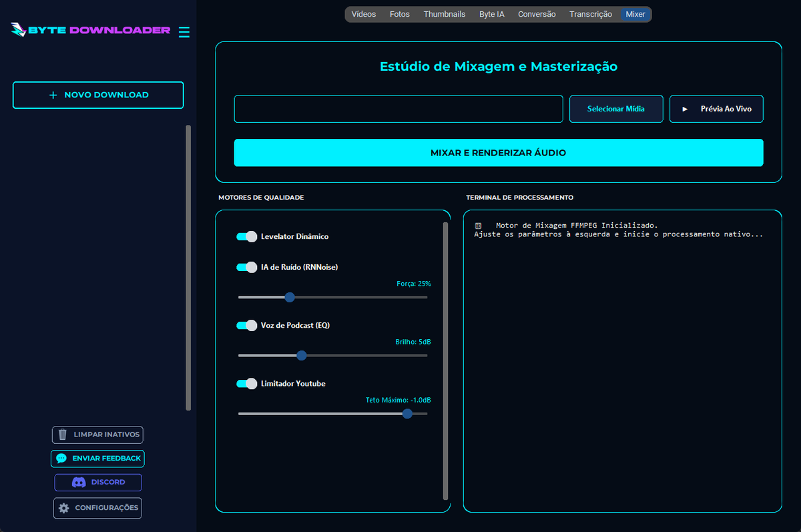Click the Byte Downloader logo

[90, 30]
